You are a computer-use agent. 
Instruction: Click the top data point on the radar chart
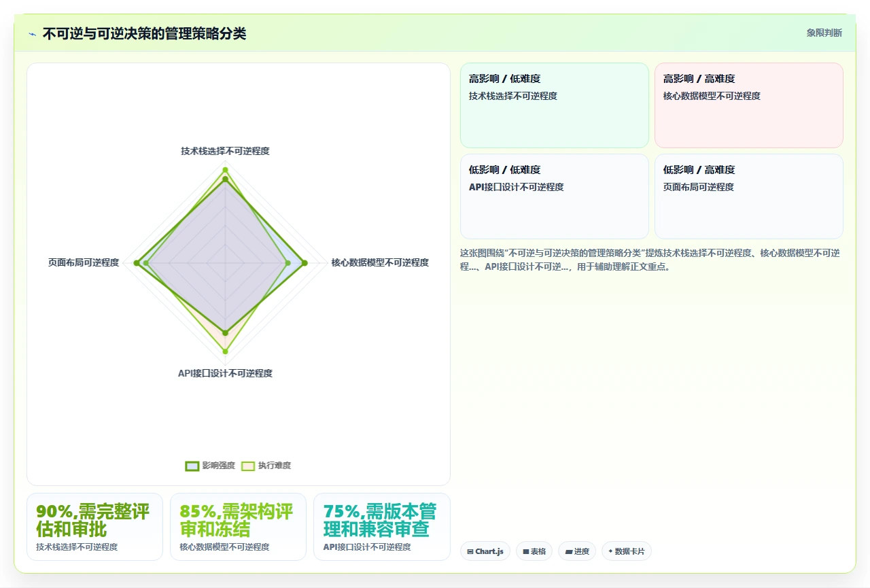(225, 169)
